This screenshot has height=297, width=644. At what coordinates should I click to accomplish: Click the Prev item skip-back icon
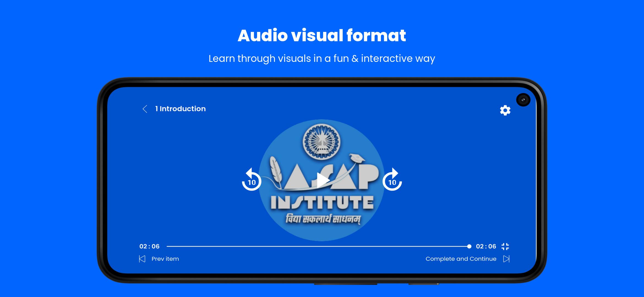(142, 259)
